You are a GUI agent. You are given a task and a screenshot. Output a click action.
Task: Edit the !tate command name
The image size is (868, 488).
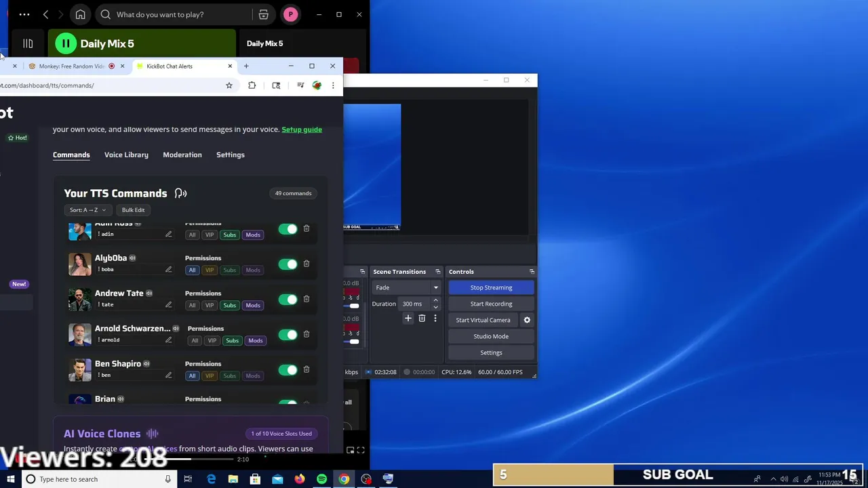168,304
